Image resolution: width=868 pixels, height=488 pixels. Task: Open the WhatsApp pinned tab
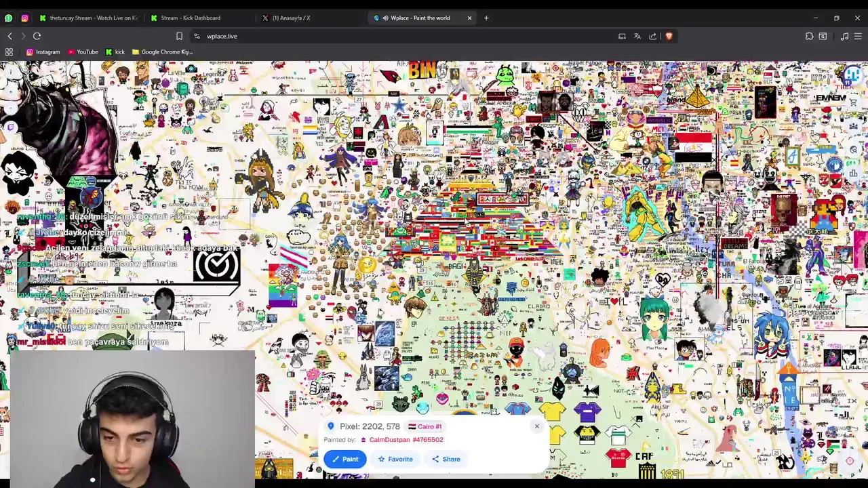point(9,18)
